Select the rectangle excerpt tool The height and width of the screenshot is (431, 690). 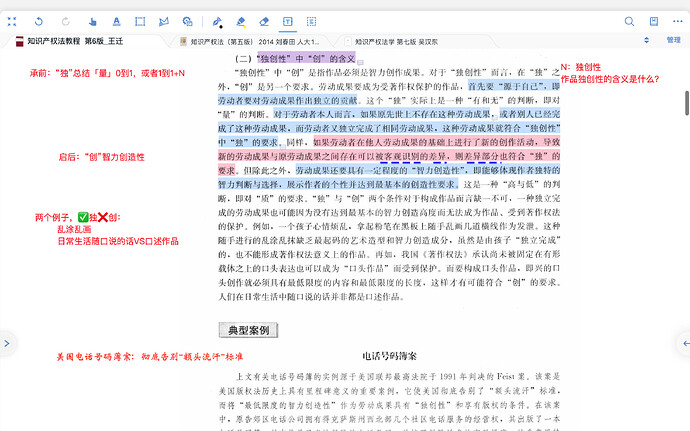coord(140,22)
